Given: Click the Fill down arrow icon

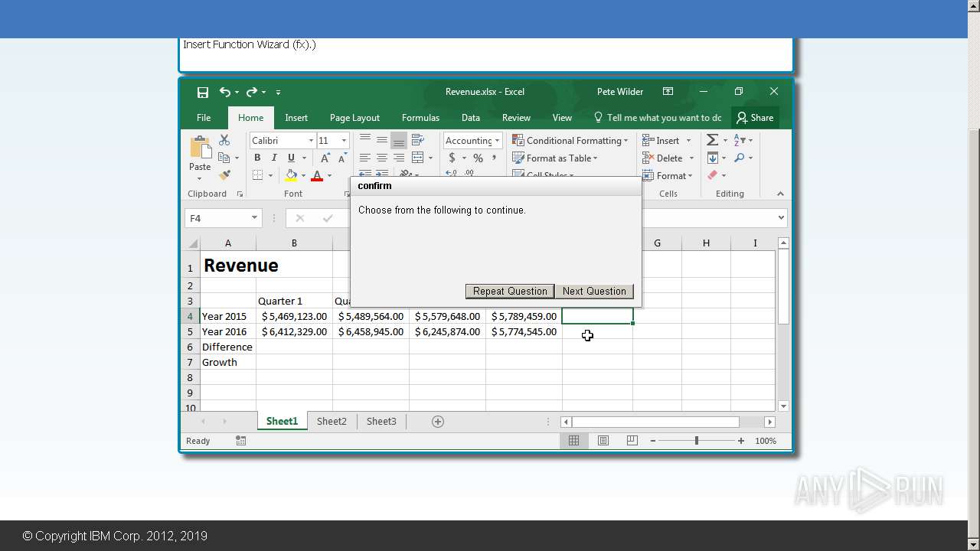Looking at the screenshot, I should point(712,158).
